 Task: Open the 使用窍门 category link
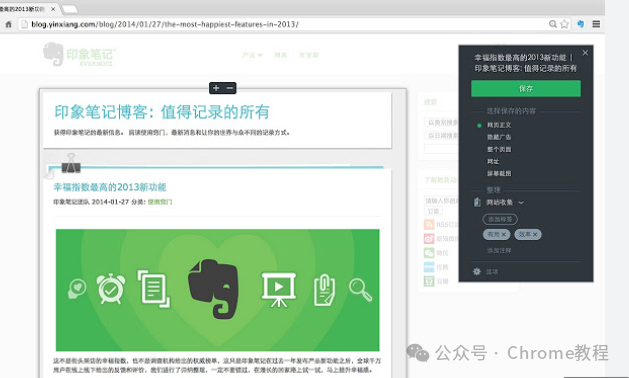click(x=160, y=202)
